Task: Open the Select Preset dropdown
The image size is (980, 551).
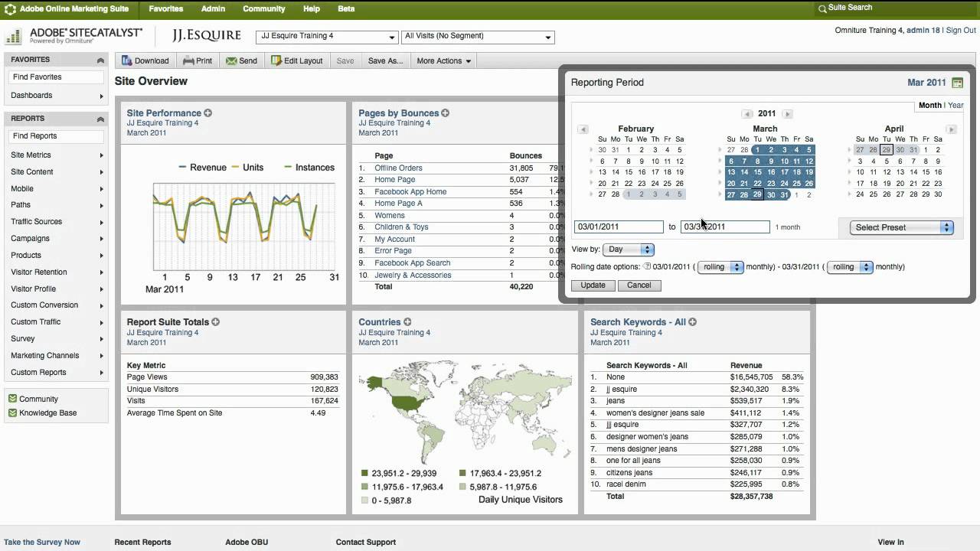Action: (x=902, y=227)
